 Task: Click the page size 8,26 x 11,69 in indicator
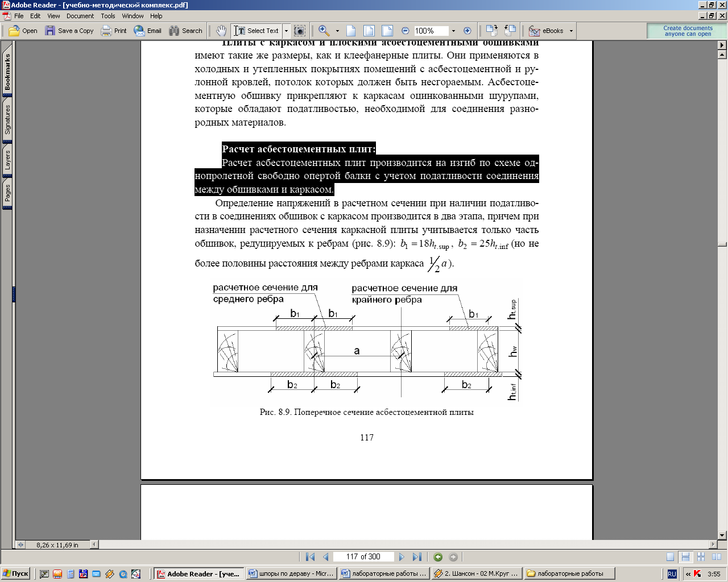pyautogui.click(x=57, y=544)
